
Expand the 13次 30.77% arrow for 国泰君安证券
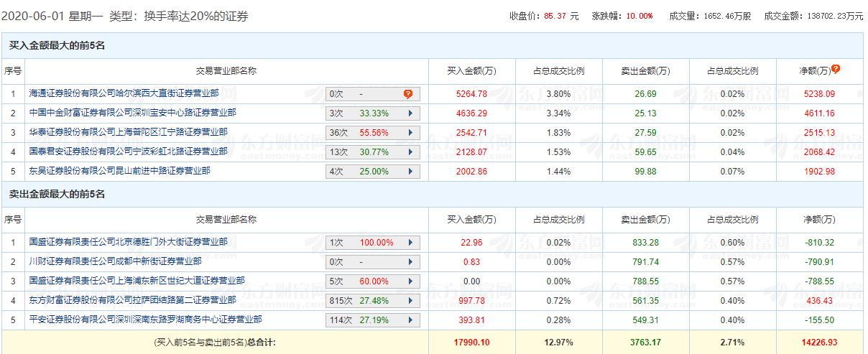click(x=410, y=152)
